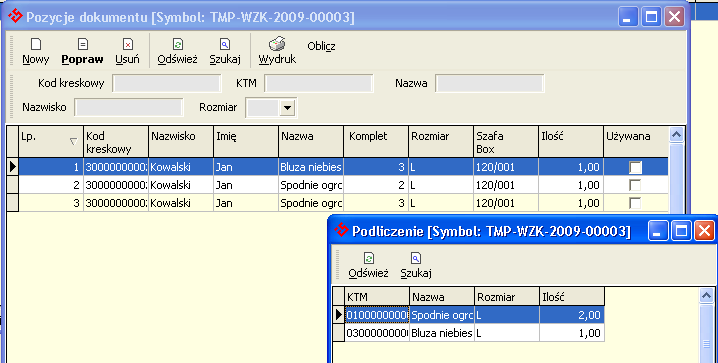This screenshot has height=363, width=718.
Task: Click Rozmiar column header in Podliczenie
Action: tap(507, 297)
